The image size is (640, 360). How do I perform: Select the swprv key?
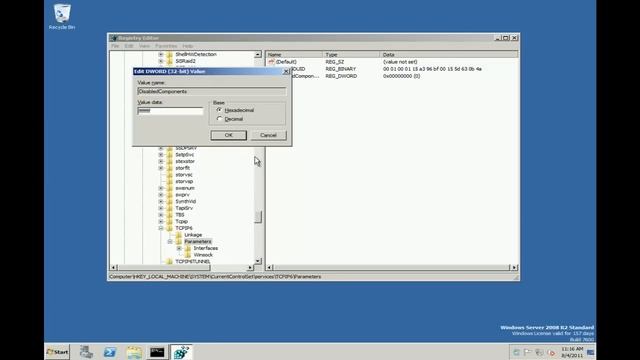tap(182, 195)
